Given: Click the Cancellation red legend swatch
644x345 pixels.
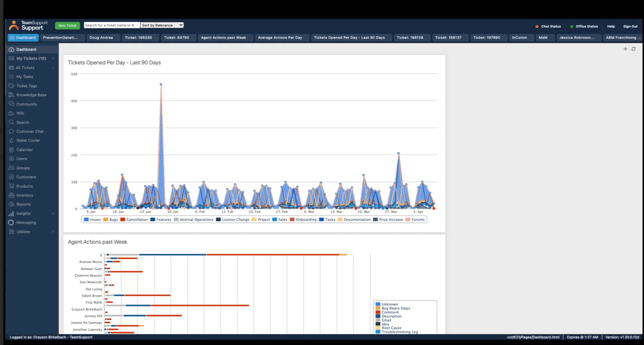Looking at the screenshot, I should pos(123,220).
